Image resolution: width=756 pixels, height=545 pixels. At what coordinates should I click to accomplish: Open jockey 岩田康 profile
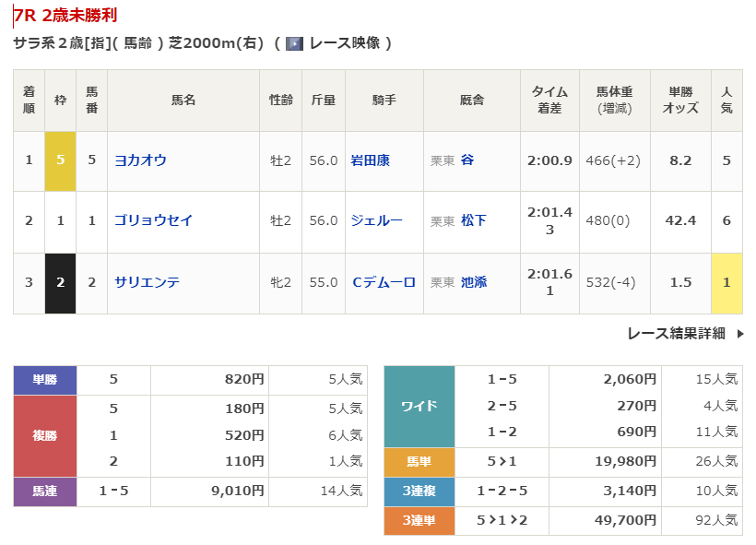click(370, 160)
